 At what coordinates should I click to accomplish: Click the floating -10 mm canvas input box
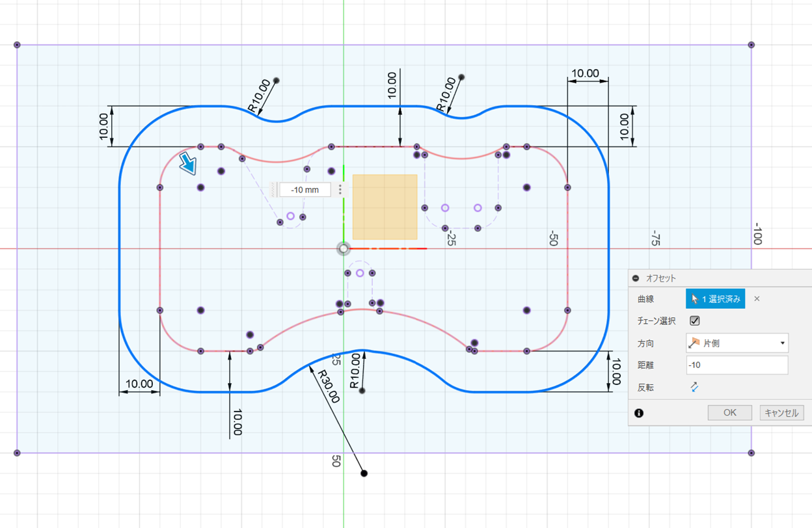point(305,190)
